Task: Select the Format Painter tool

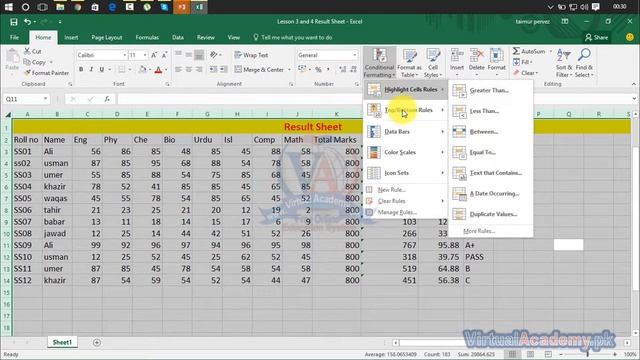Action: [x=46, y=73]
